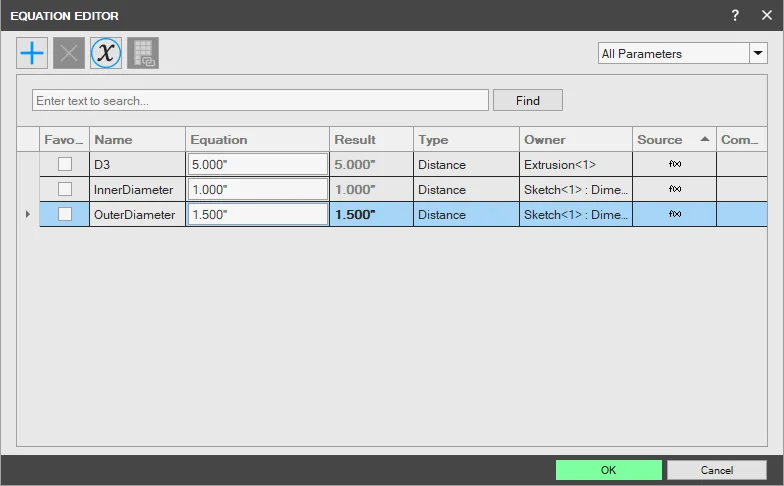Screen dimensions: 784x486
Task: Edit the InnerDiameter equation field 1.000"
Action: [x=258, y=189]
